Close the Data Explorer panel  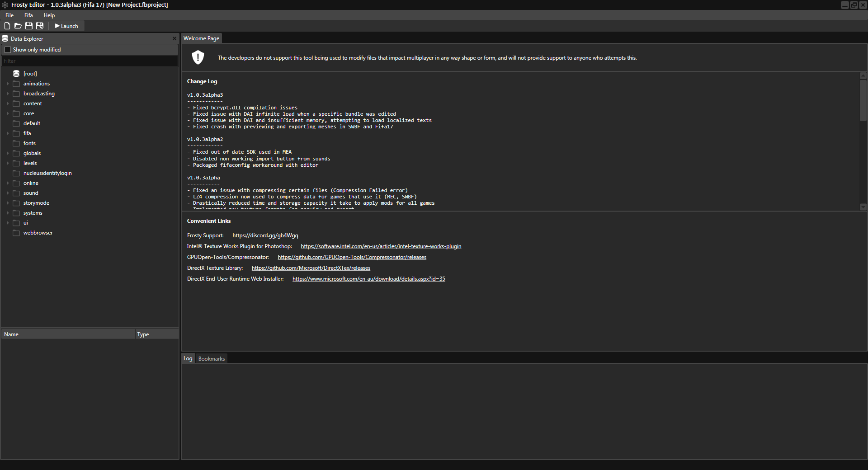coord(175,38)
